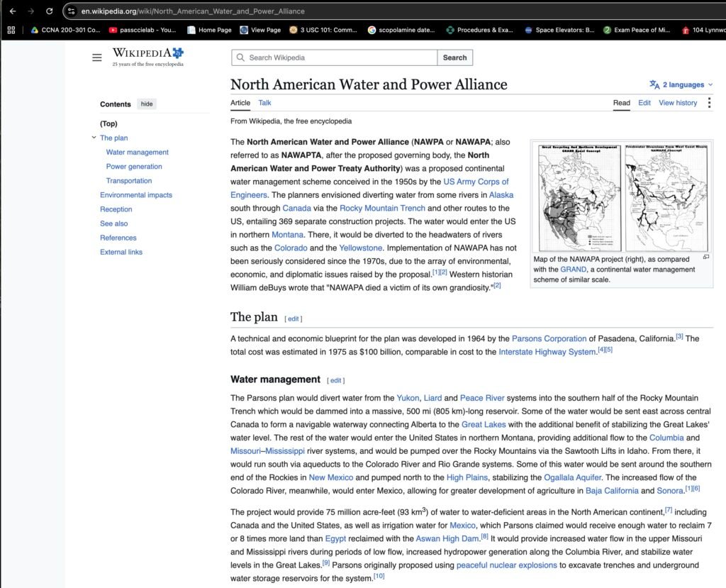Click the enlarge icon under the map
The width and height of the screenshot is (726, 588).
pos(705,257)
